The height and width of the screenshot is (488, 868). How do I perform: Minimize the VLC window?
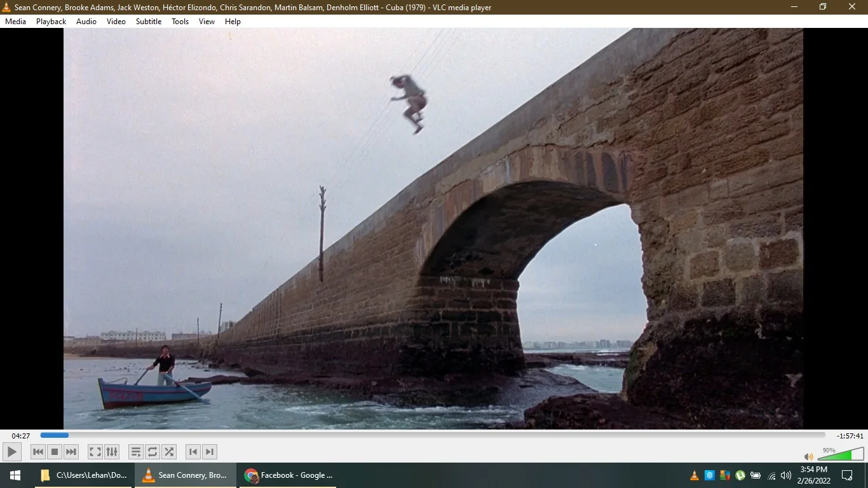pos(794,7)
